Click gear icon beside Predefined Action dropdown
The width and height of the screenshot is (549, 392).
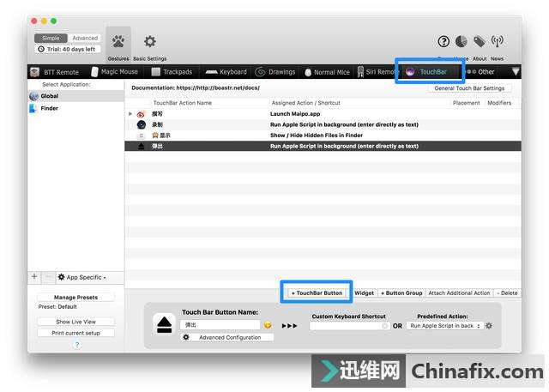tap(489, 326)
